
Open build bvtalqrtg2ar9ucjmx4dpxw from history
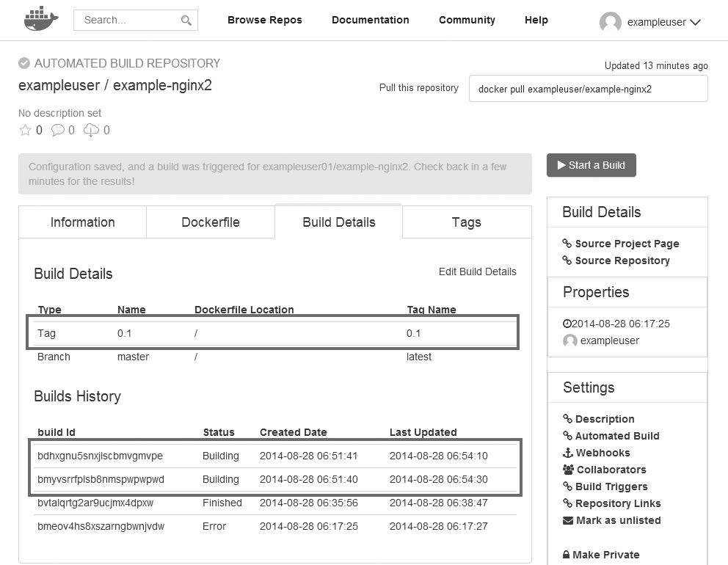(x=95, y=503)
